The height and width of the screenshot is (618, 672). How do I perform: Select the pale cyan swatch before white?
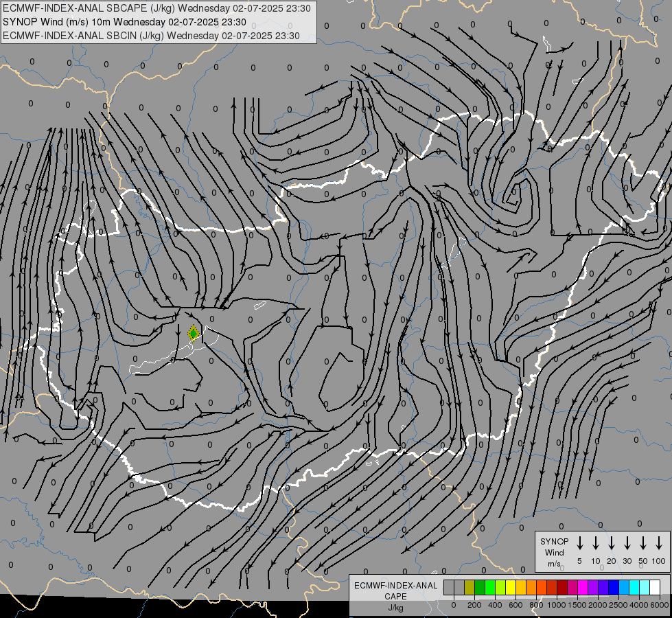[645, 587]
